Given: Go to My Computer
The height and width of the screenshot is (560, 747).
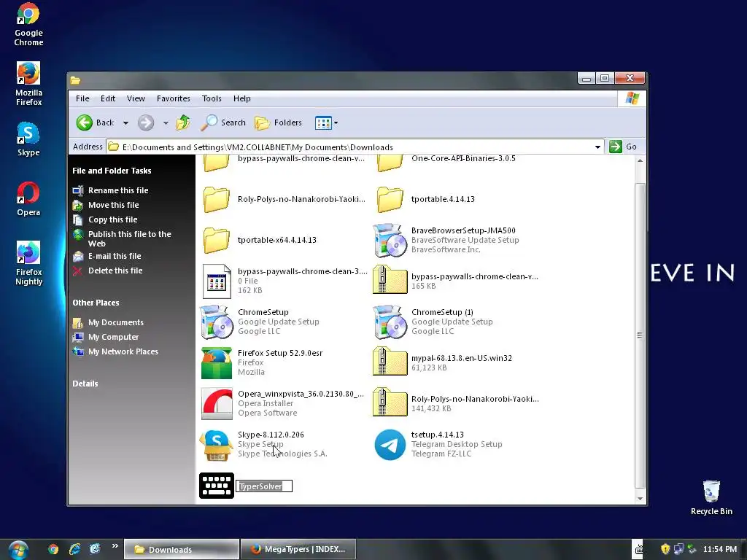Looking at the screenshot, I should (113, 337).
